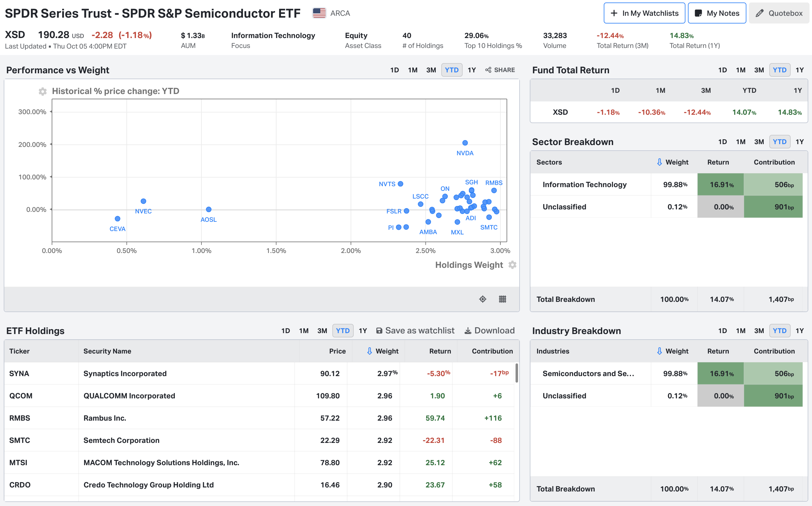Image resolution: width=812 pixels, height=506 pixels.
Task: Set Performance vs Weight to 1M
Action: (412, 70)
